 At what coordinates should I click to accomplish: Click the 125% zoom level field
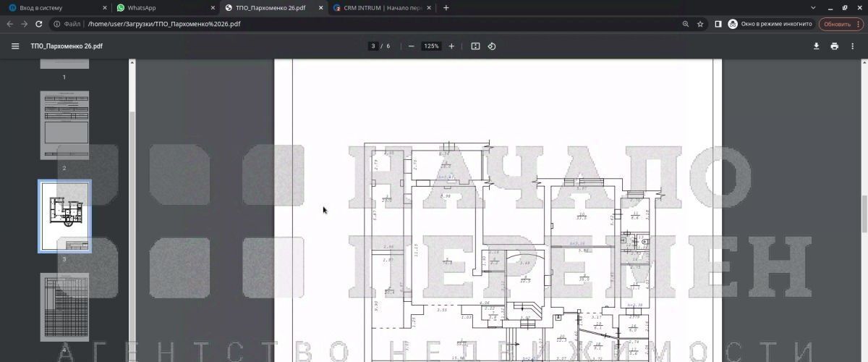[x=432, y=46]
